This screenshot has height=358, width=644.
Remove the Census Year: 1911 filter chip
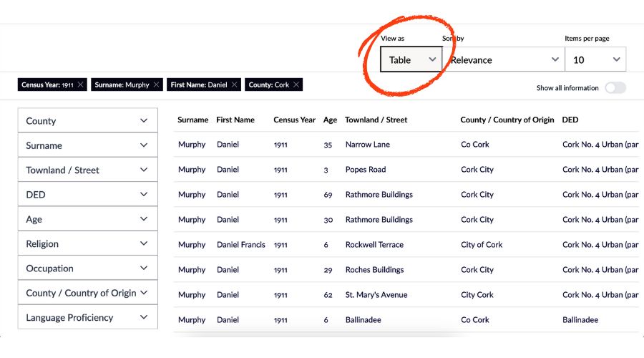tap(81, 84)
